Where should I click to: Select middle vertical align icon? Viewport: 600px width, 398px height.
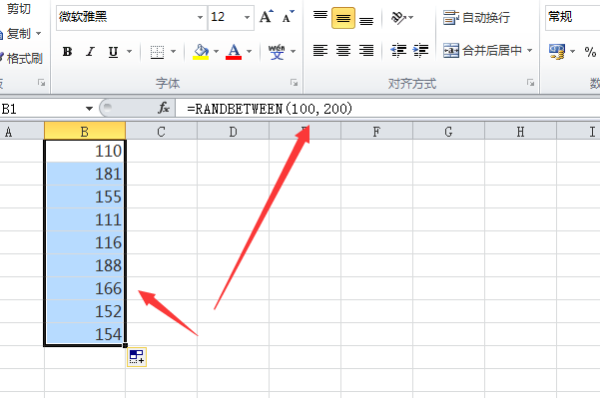pyautogui.click(x=343, y=18)
